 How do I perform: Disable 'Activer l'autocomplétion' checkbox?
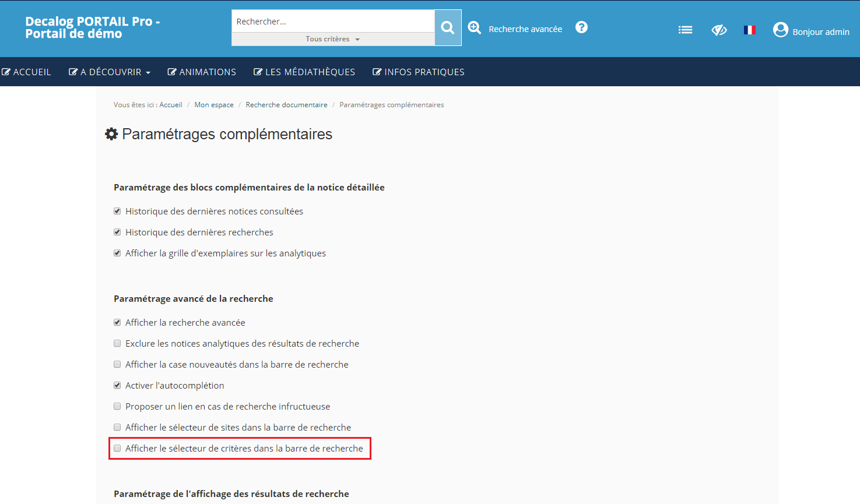click(x=117, y=385)
